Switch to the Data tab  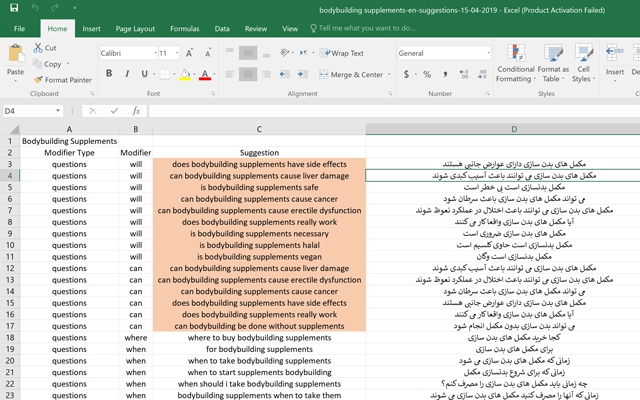(222, 29)
